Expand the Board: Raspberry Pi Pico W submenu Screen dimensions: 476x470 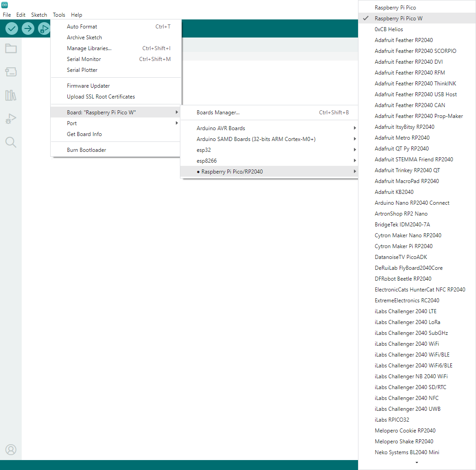click(116, 113)
